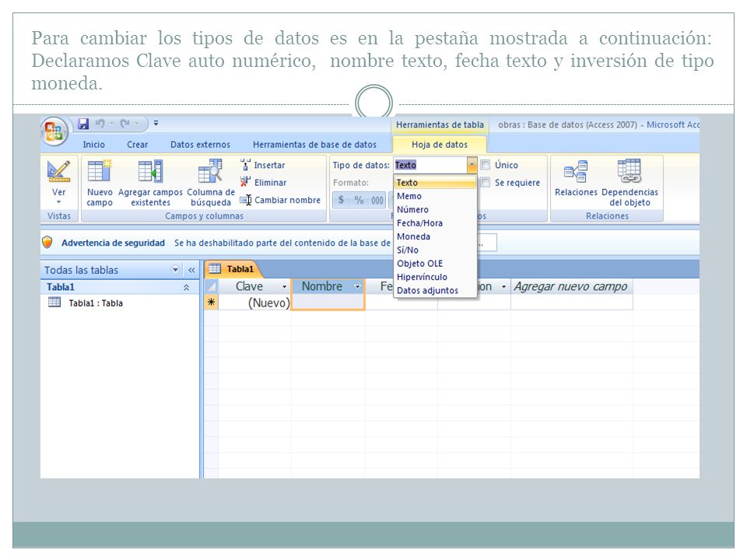Open the Clave column dropdown

285,287
